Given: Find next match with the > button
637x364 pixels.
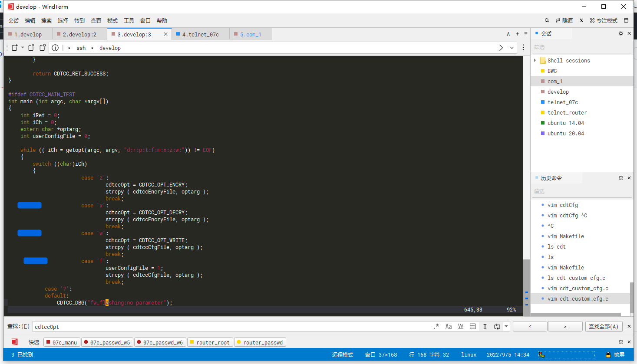Looking at the screenshot, I should coord(565,327).
